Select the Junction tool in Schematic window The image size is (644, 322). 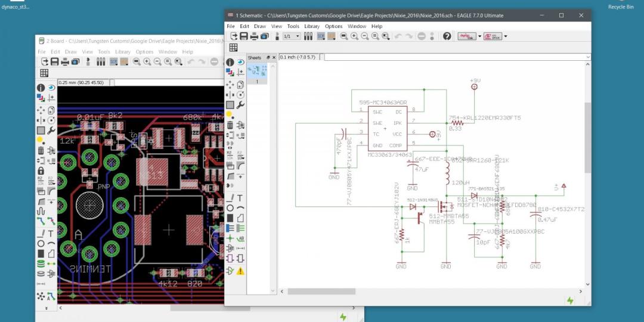point(230,238)
